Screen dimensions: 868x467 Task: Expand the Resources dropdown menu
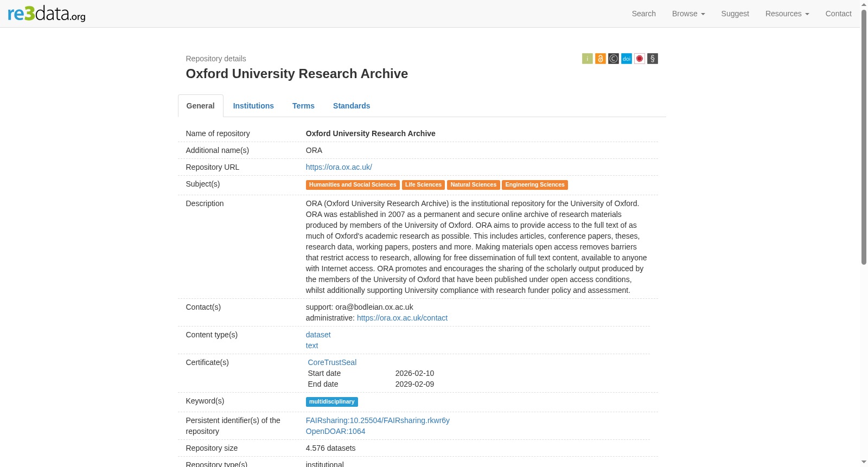pos(787,14)
